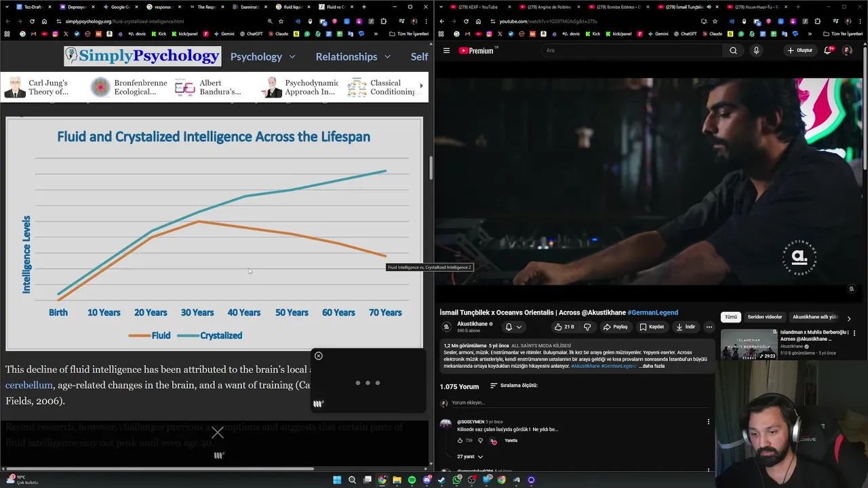Image resolution: width=868 pixels, height=488 pixels.
Task: Click the YouTube search magnifier button
Action: (733, 50)
